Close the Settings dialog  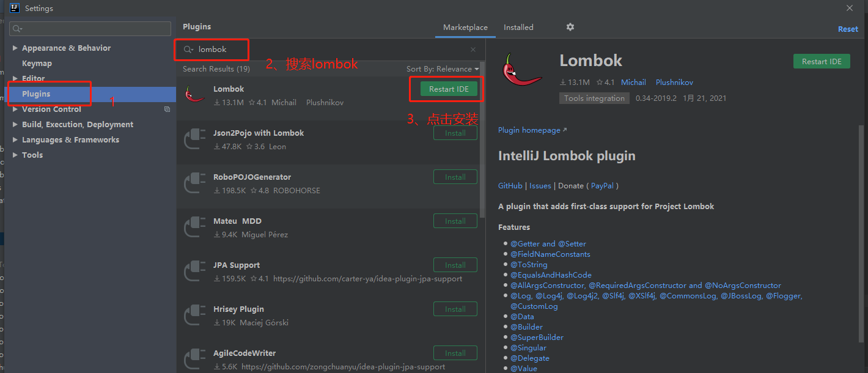(850, 8)
